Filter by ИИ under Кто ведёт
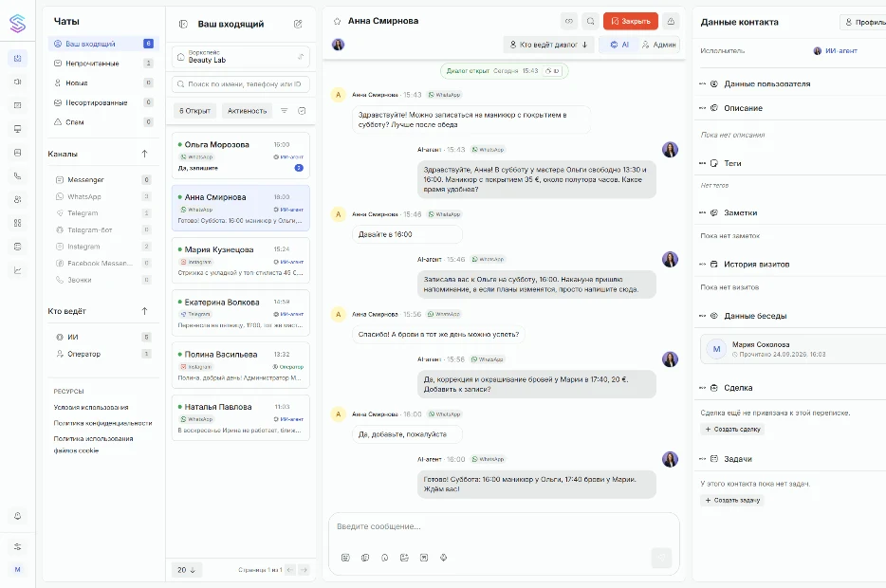 coord(103,338)
